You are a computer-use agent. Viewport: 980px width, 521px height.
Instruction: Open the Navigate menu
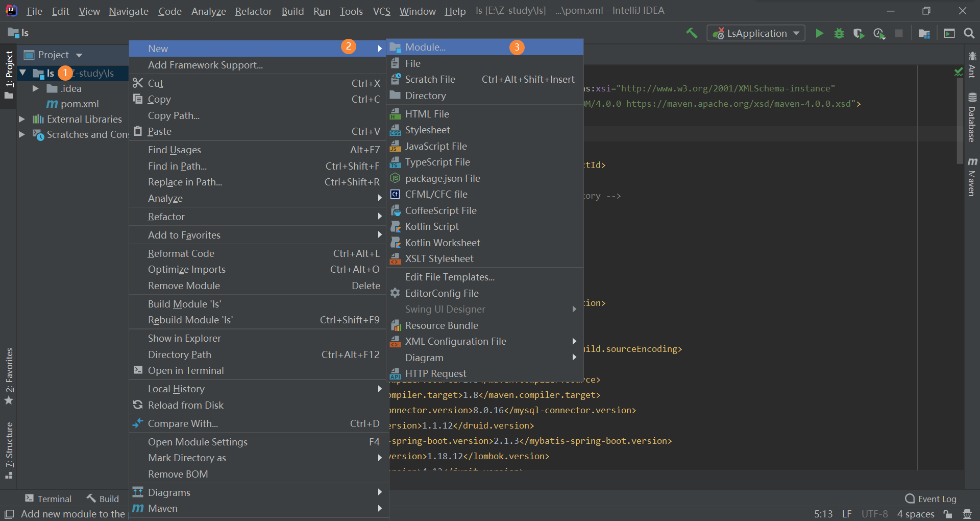pos(129,11)
